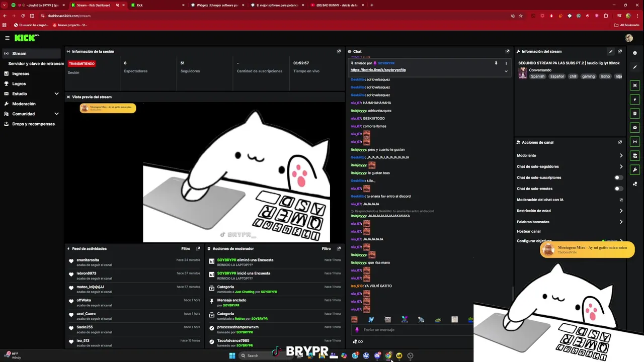Edit stream info with pencil icon

tap(611, 51)
